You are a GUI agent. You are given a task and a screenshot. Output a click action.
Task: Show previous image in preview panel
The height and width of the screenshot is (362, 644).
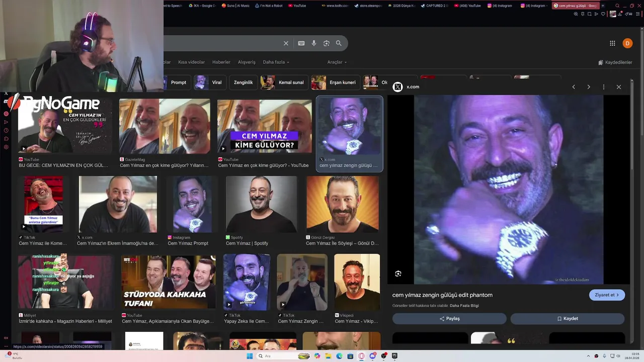[574, 87]
